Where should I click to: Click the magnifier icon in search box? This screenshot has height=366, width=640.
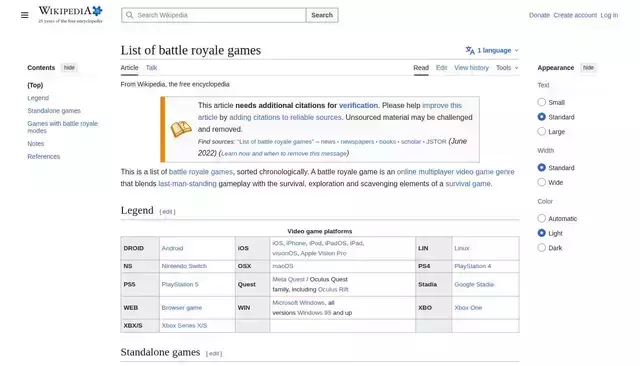pos(129,15)
